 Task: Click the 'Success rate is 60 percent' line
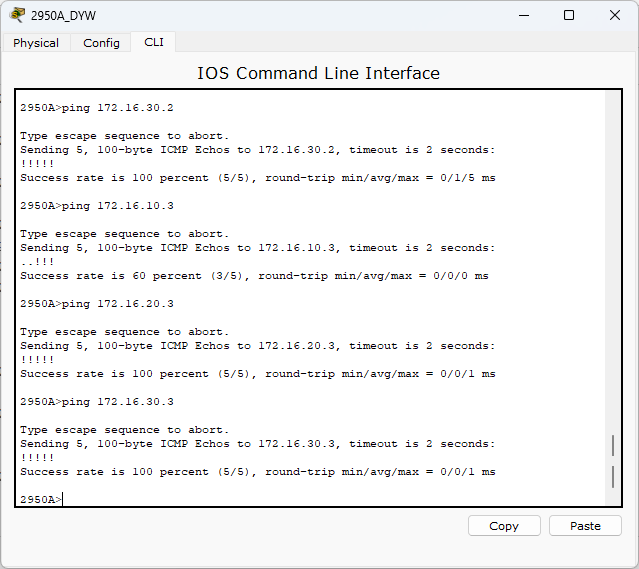254,276
